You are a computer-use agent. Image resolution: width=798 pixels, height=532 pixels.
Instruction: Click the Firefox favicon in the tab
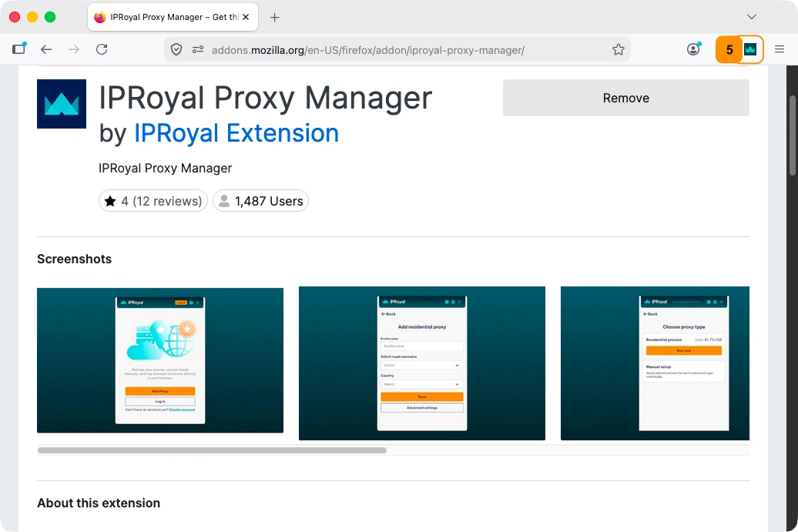[100, 17]
